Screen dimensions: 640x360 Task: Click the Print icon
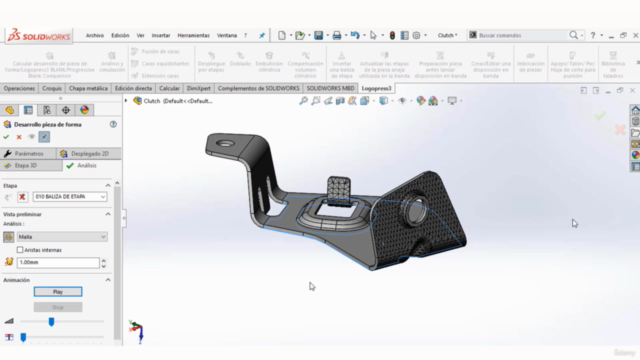[336, 36]
